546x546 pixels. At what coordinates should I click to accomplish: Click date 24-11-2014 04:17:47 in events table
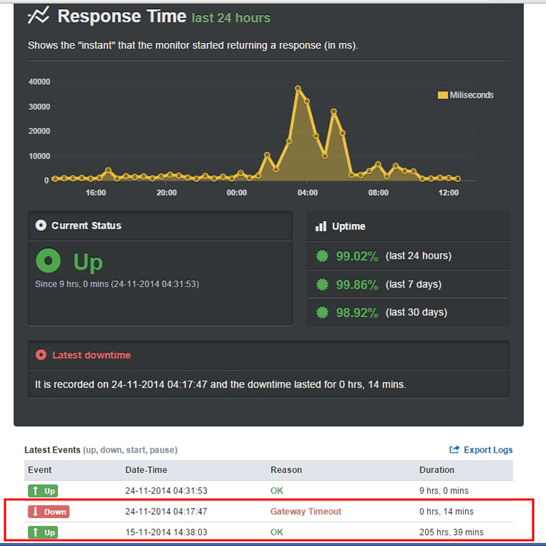pos(166,512)
